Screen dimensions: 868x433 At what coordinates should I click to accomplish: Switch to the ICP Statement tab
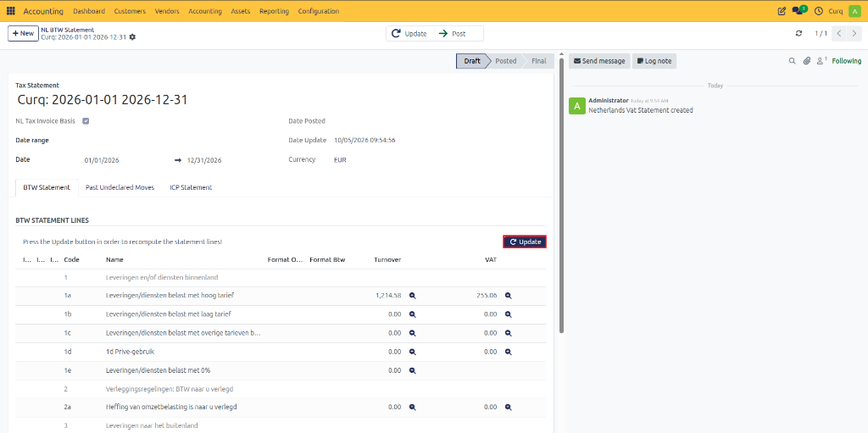pos(191,188)
